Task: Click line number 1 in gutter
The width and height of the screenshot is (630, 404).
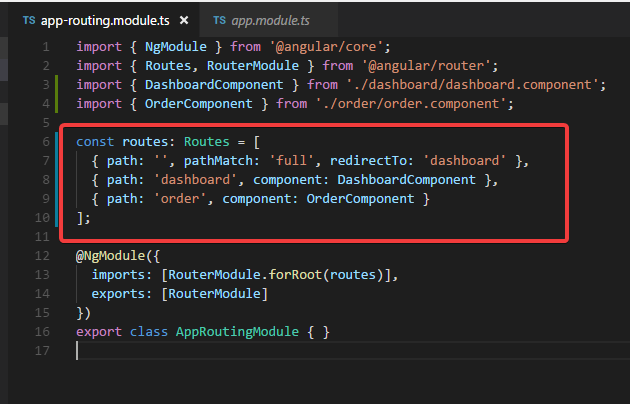Action: [46, 47]
